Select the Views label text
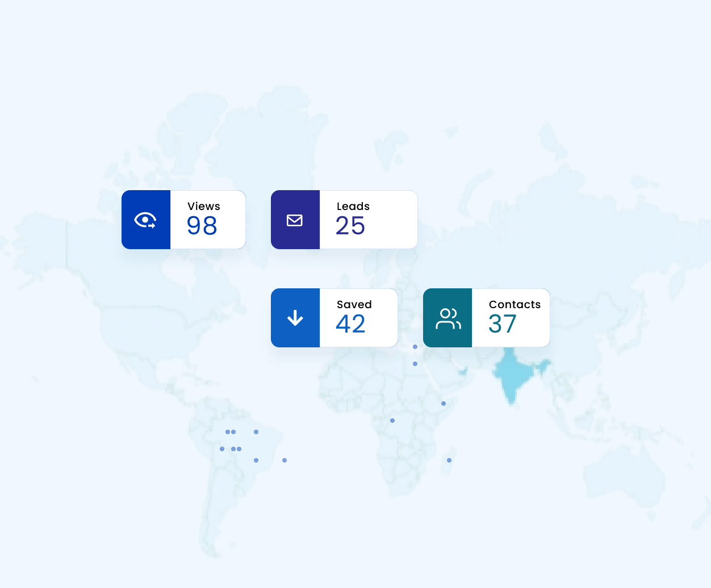The width and height of the screenshot is (711, 588). [203, 207]
